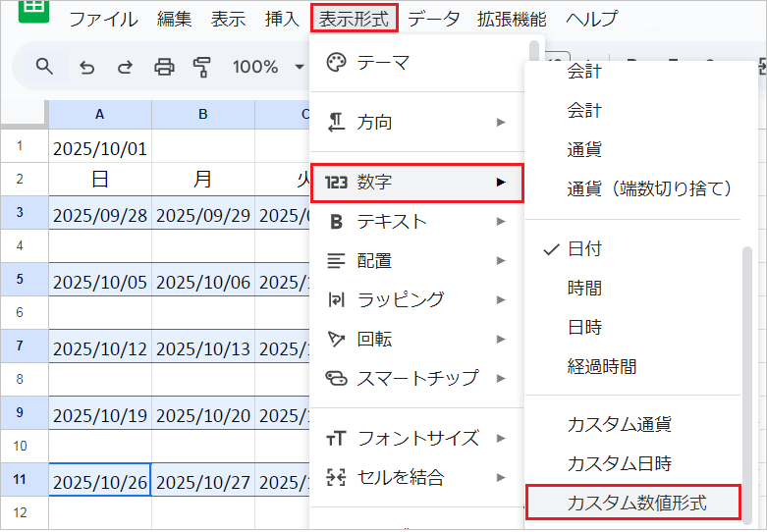Choose the 時間 number format

coord(584,289)
